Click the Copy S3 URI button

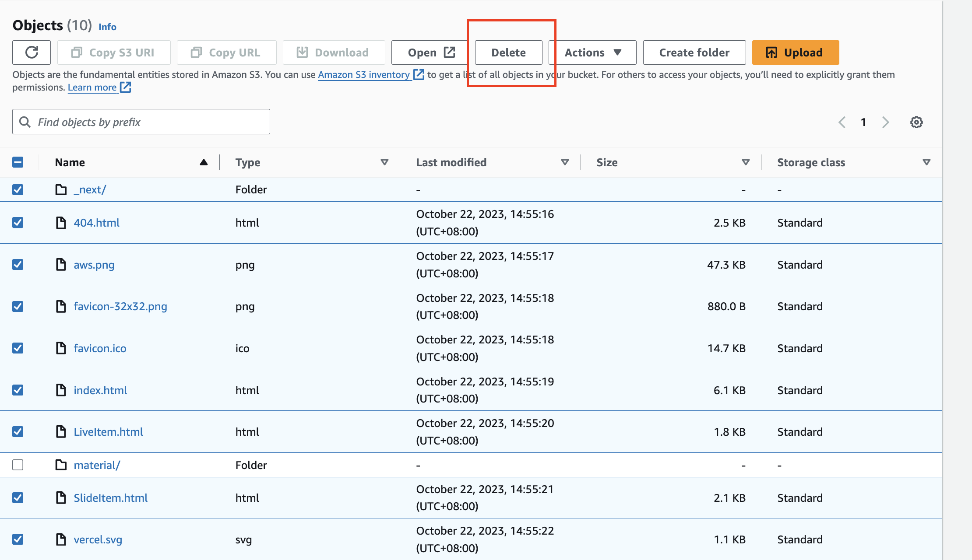(x=114, y=52)
